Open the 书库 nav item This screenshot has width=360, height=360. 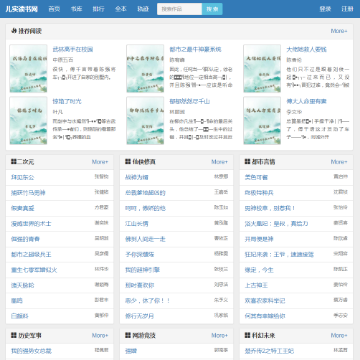(x=76, y=9)
